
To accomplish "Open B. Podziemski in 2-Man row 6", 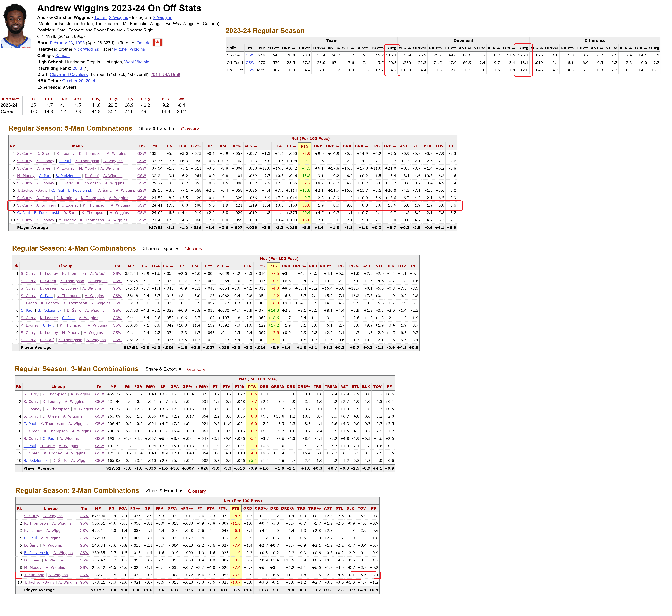I will pos(37,553).
